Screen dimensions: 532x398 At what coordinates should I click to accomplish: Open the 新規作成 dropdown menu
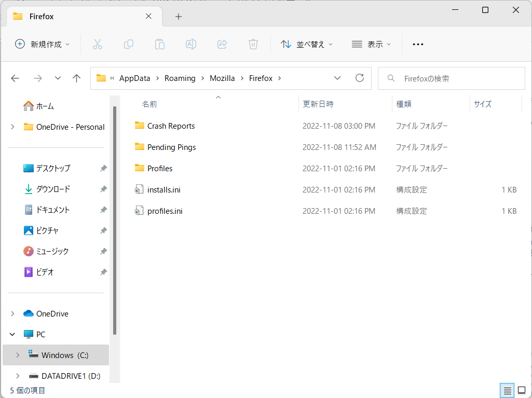[43, 44]
